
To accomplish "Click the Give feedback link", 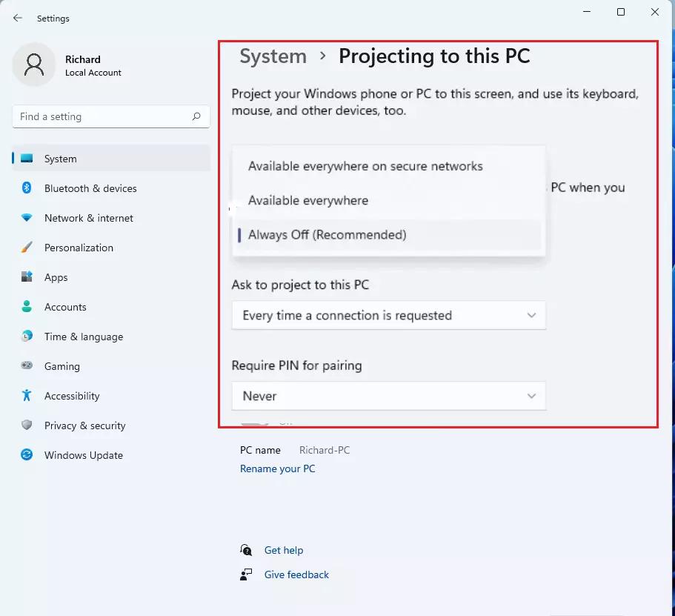I will coord(296,574).
